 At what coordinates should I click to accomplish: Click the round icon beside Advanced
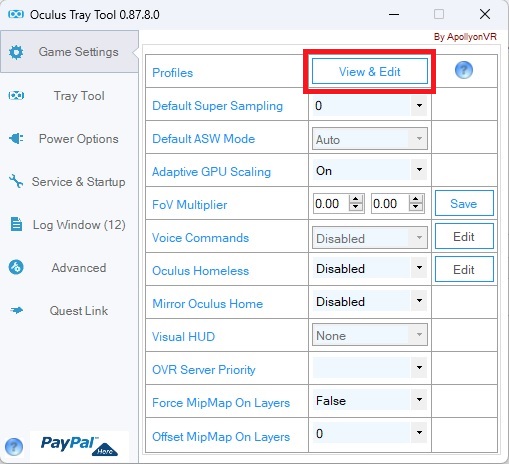[16, 267]
